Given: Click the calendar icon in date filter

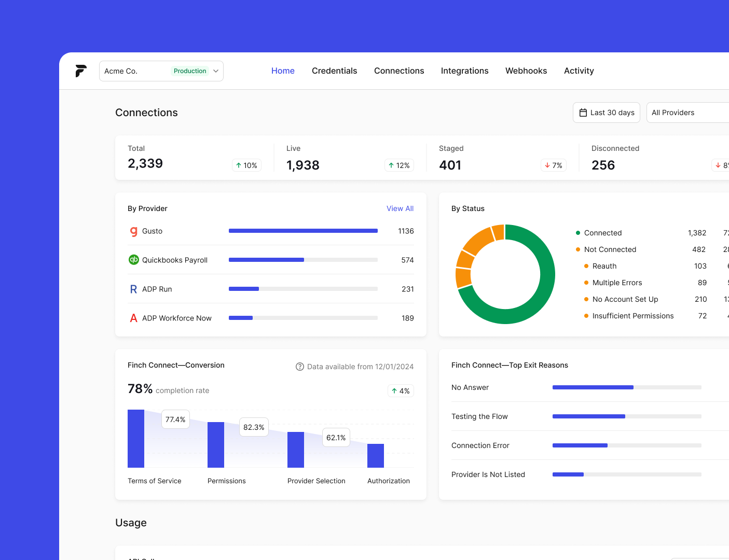Looking at the screenshot, I should click(583, 113).
